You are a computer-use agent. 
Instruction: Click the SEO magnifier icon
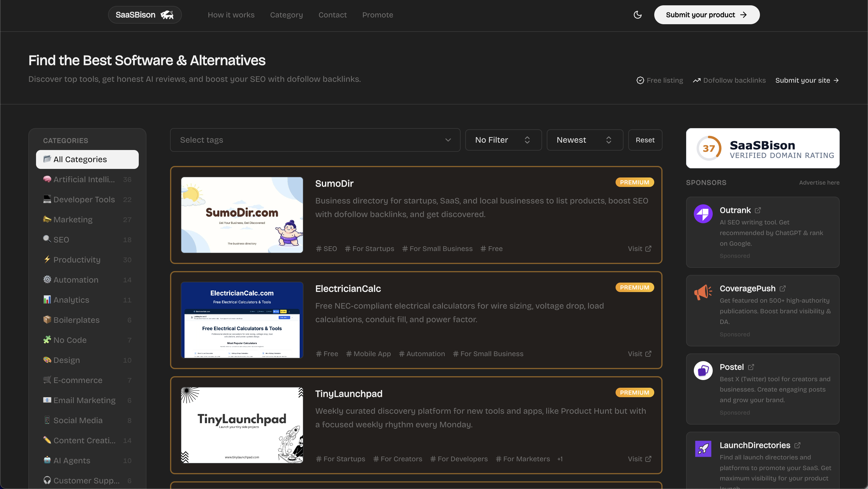(47, 239)
